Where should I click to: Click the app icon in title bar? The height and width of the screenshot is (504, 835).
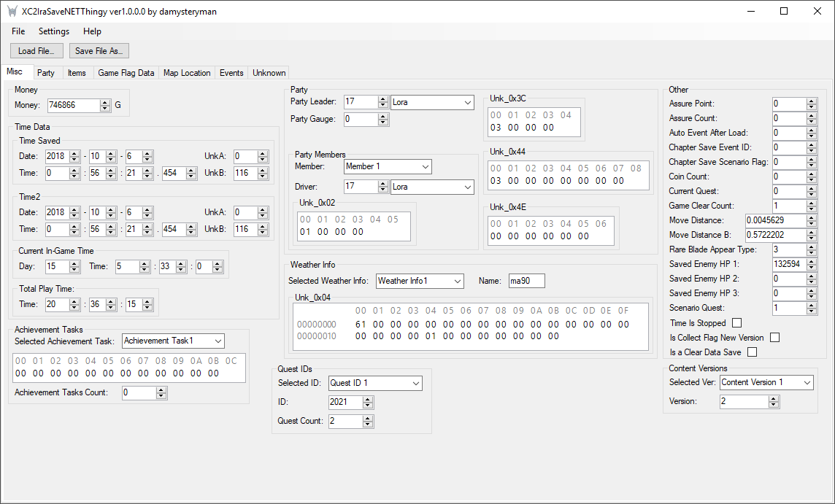point(12,12)
